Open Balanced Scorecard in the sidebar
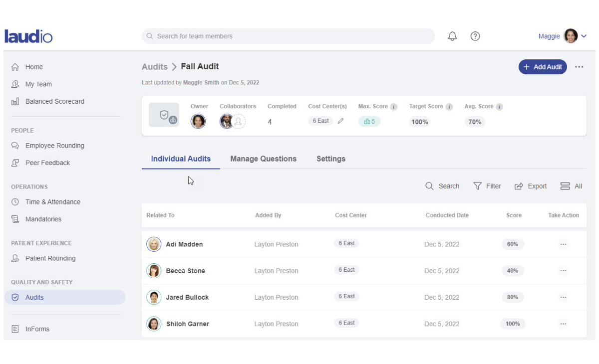599x364 pixels. point(54,101)
